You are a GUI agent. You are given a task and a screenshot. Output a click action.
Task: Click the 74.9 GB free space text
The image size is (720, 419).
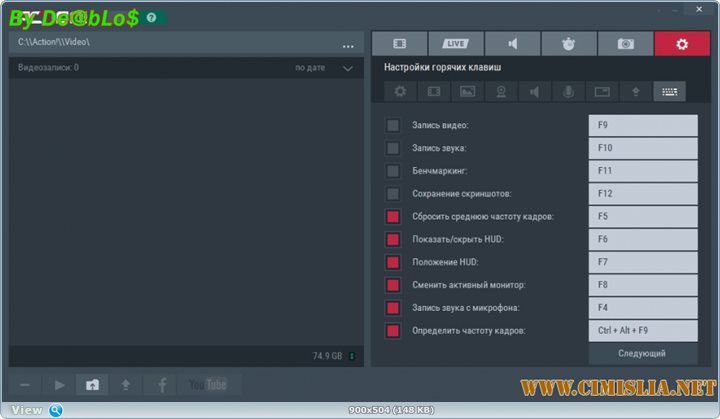click(327, 356)
